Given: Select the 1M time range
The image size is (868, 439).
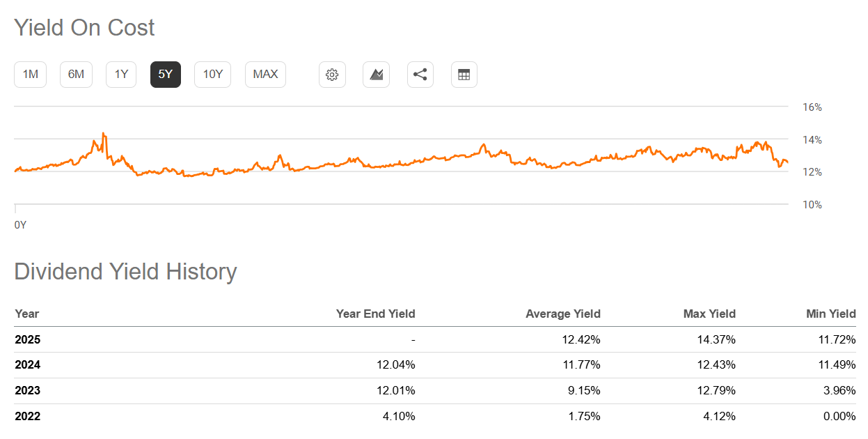Looking at the screenshot, I should 30,75.
